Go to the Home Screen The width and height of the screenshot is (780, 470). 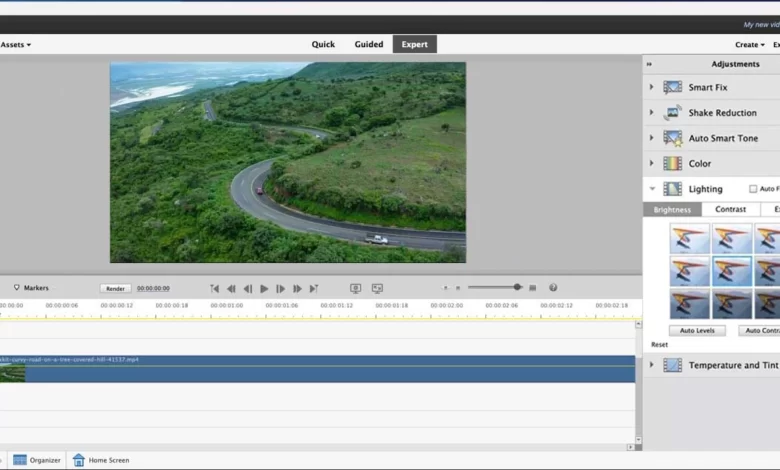tap(100, 460)
